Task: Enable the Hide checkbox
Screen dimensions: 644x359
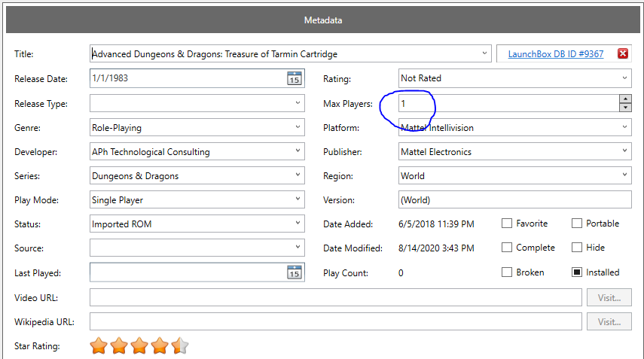Action: 577,248
